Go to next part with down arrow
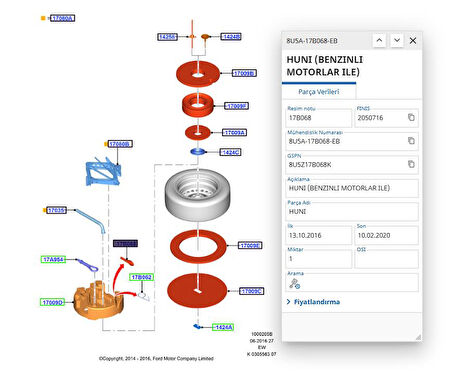452x374 pixels. tap(397, 40)
